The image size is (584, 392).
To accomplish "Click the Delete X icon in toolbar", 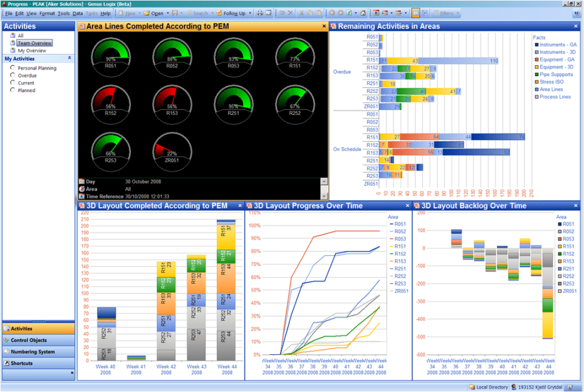I will point(290,13).
